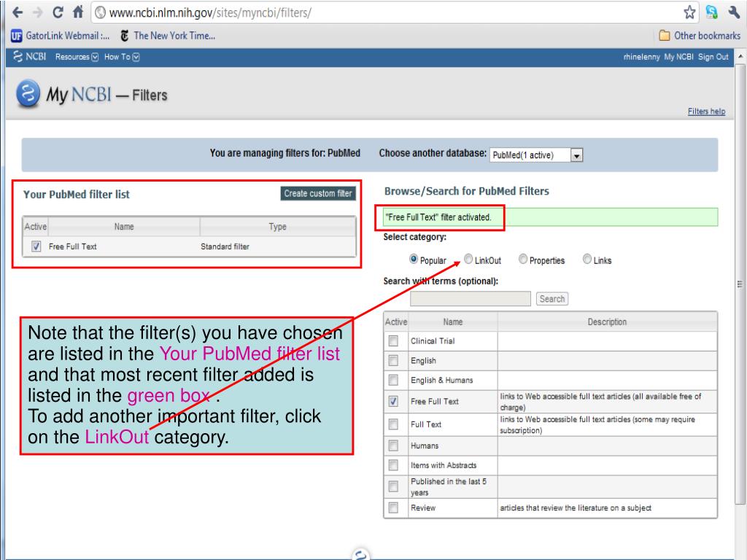Viewport: 747px width, 560px height.
Task: Click the NCBI logo in the header
Action: click(x=29, y=57)
